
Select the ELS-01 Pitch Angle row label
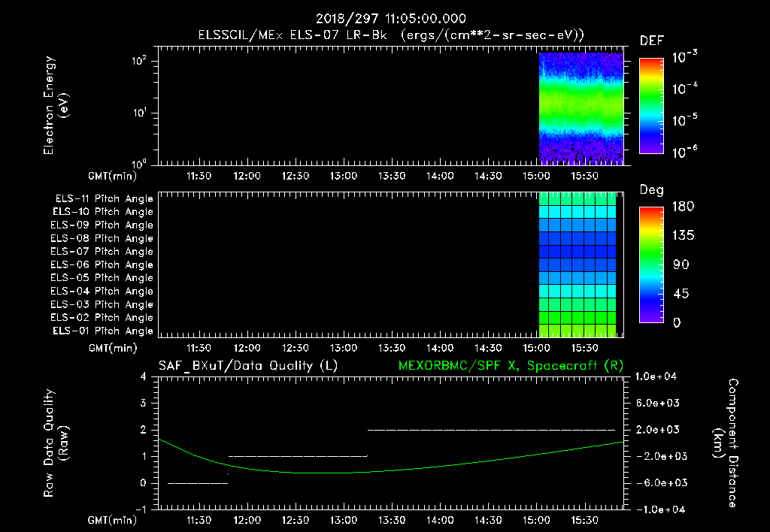103,331
